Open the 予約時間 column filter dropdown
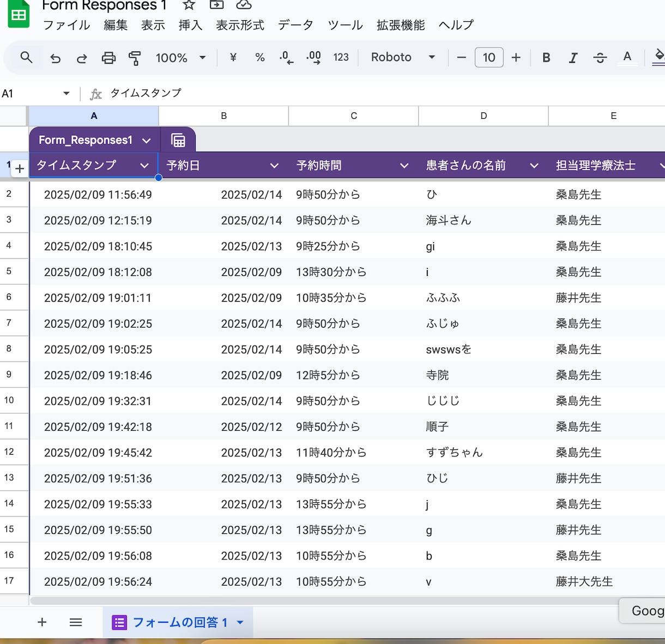Image resolution: width=665 pixels, height=644 pixels. click(x=404, y=165)
